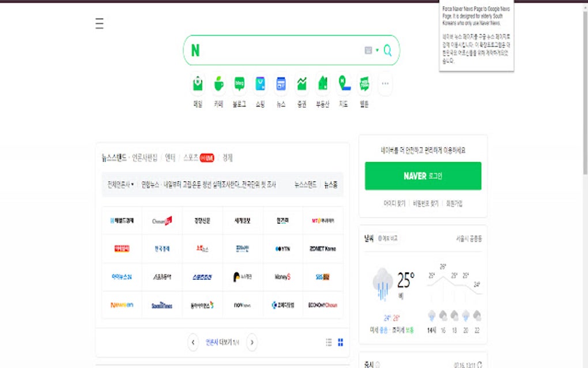Click the 언론사 더보기 link
This screenshot has width=588, height=368.
tap(222, 342)
